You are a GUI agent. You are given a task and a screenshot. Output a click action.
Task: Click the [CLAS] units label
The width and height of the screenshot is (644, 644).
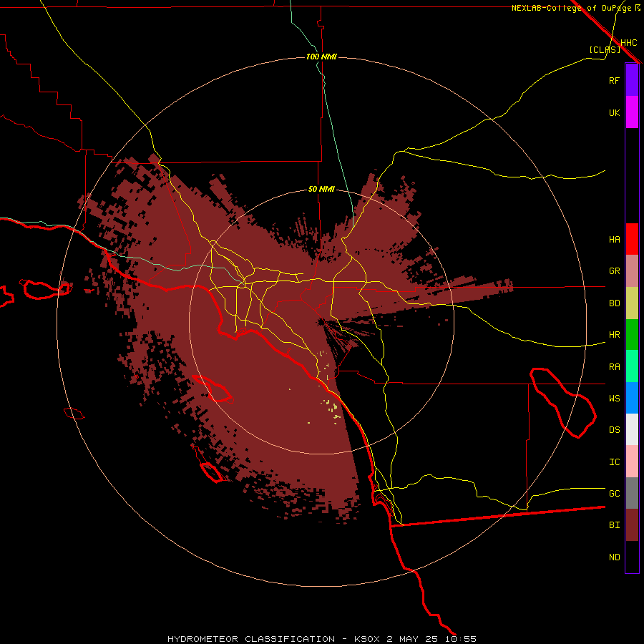coord(605,49)
